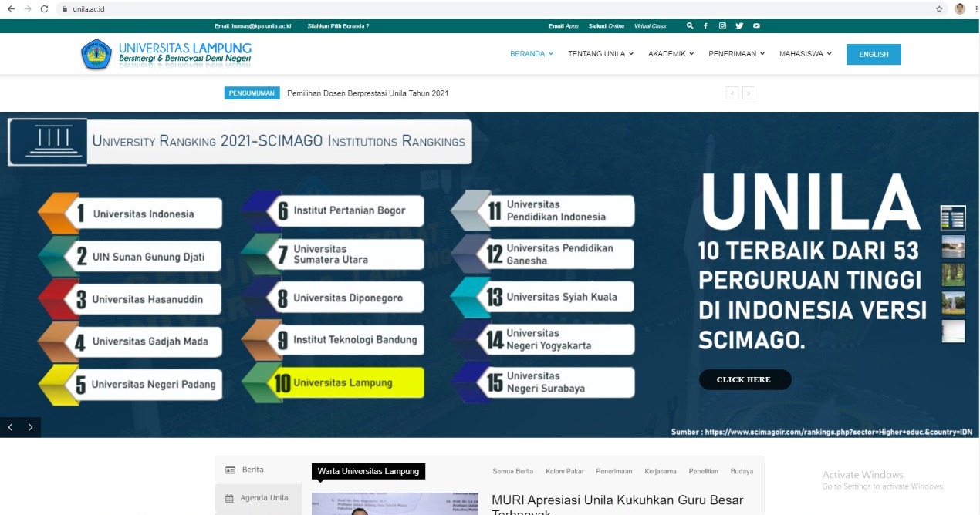This screenshot has width=980, height=515.
Task: Click the PENGUMUMAN label
Action: (x=252, y=93)
